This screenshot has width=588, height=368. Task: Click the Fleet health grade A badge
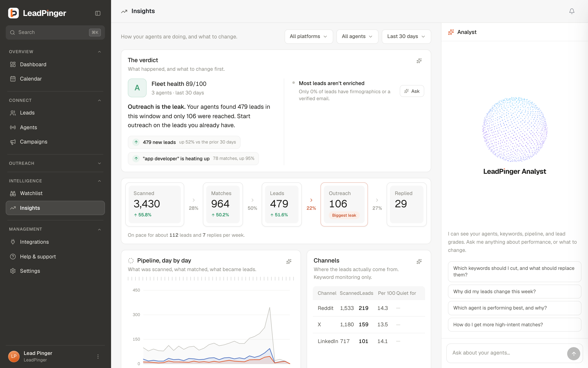coord(137,88)
